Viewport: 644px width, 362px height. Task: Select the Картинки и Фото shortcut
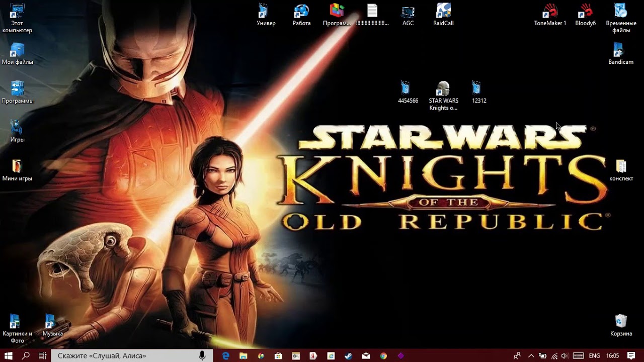(17, 329)
